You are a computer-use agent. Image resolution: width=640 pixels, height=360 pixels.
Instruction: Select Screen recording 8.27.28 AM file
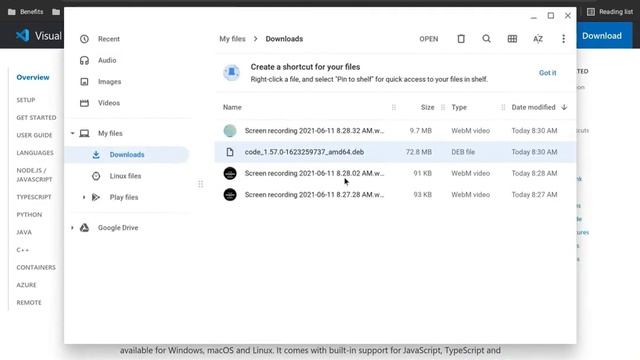[x=395, y=195]
